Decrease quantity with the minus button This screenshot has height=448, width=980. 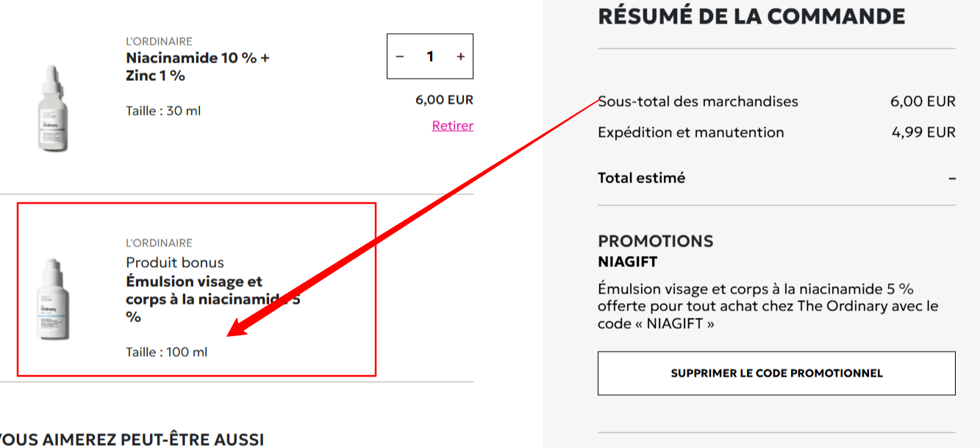[400, 57]
